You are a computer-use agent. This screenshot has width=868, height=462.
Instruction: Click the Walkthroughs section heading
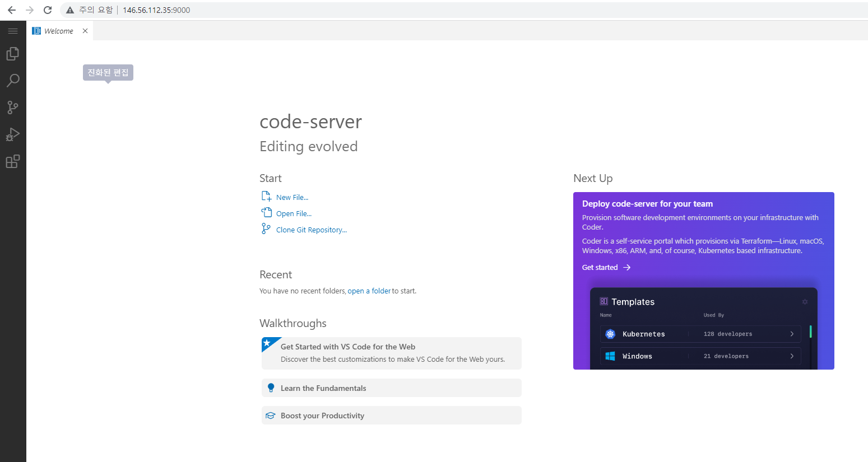[293, 323]
